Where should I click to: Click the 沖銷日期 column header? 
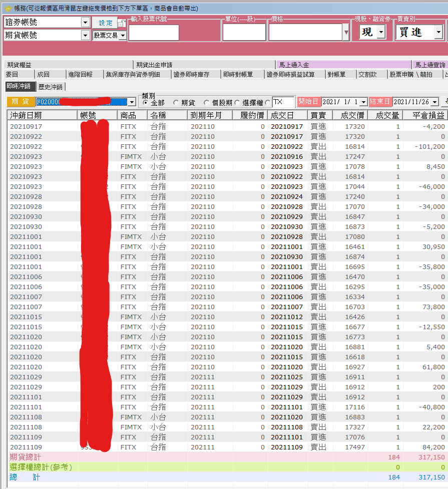coord(43,115)
